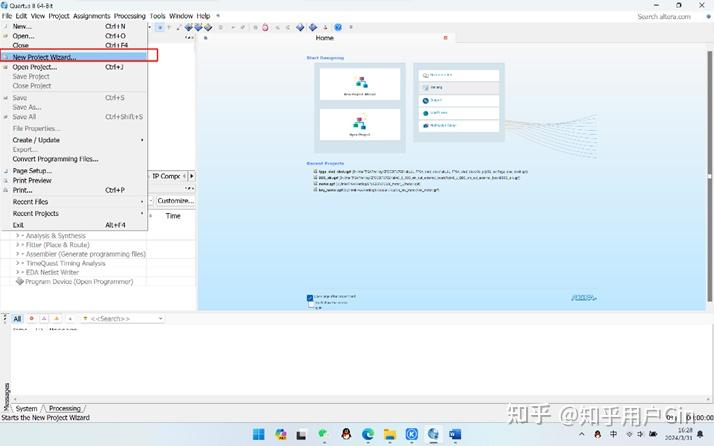Click the diamond icon left of Help icon group
Image resolution: width=714 pixels, height=446 pixels.
[x=313, y=27]
